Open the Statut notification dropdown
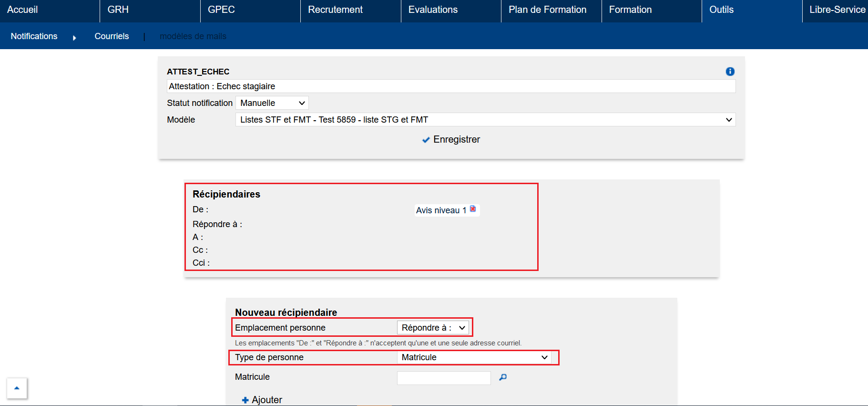This screenshot has height=406, width=868. 272,103
